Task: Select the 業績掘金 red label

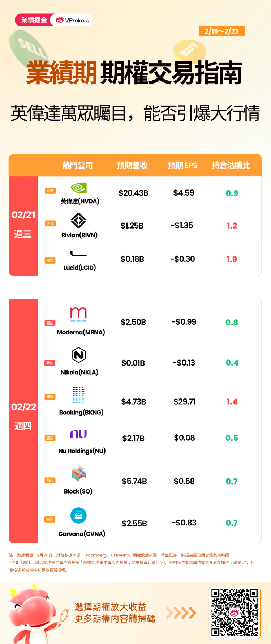Action: coord(33,20)
